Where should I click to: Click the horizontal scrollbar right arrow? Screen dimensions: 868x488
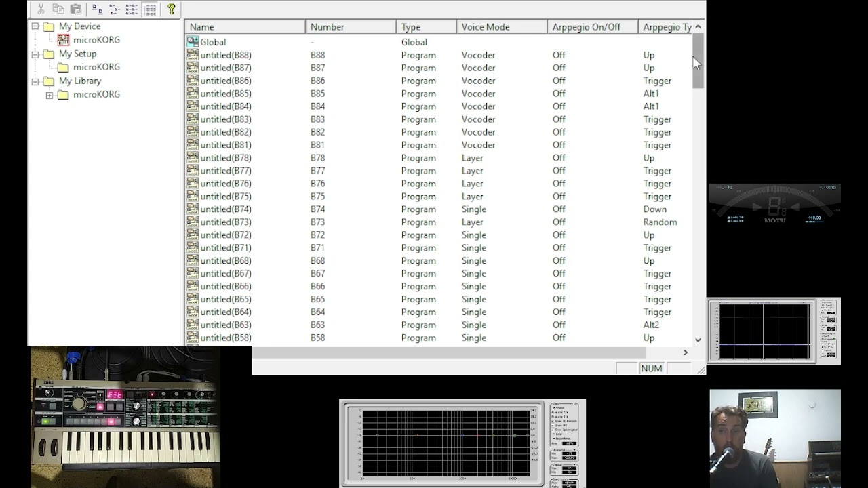click(685, 352)
